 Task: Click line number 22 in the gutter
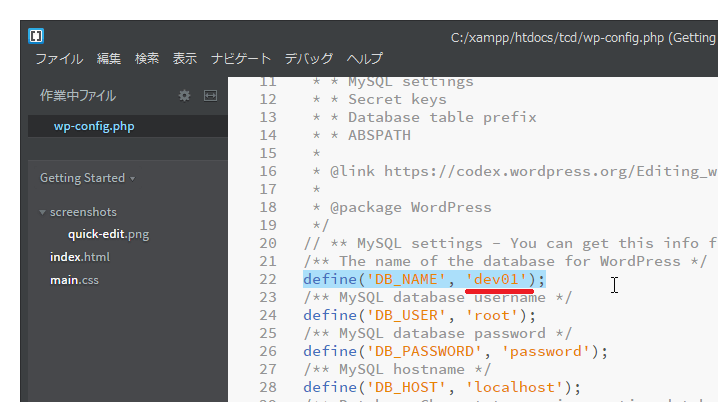tap(267, 279)
